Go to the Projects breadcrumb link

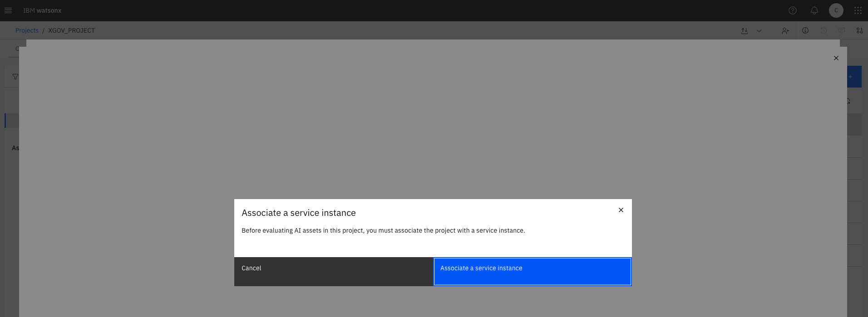coord(27,30)
